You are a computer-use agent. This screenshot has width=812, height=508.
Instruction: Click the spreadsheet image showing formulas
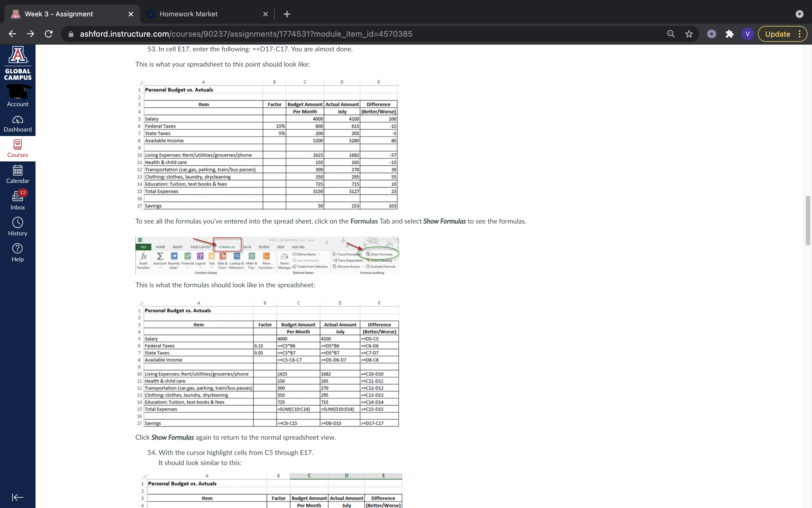(x=267, y=364)
